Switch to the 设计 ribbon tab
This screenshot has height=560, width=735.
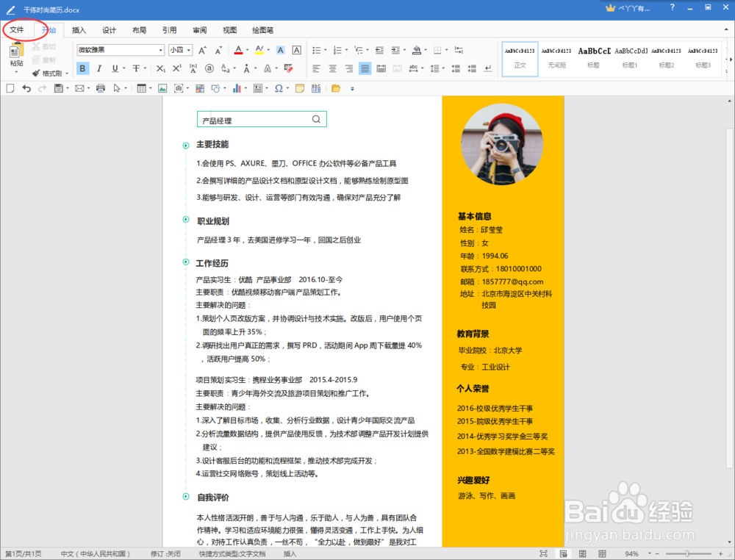[109, 30]
